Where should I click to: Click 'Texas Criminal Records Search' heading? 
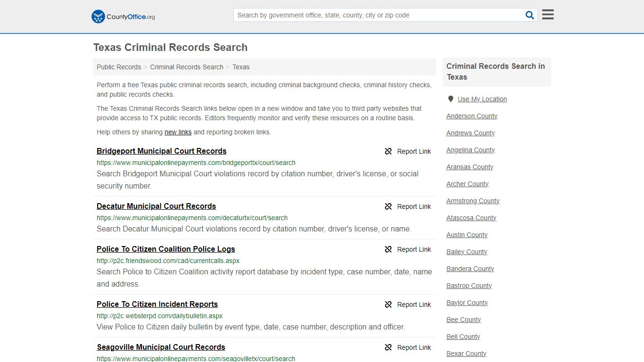point(170,48)
